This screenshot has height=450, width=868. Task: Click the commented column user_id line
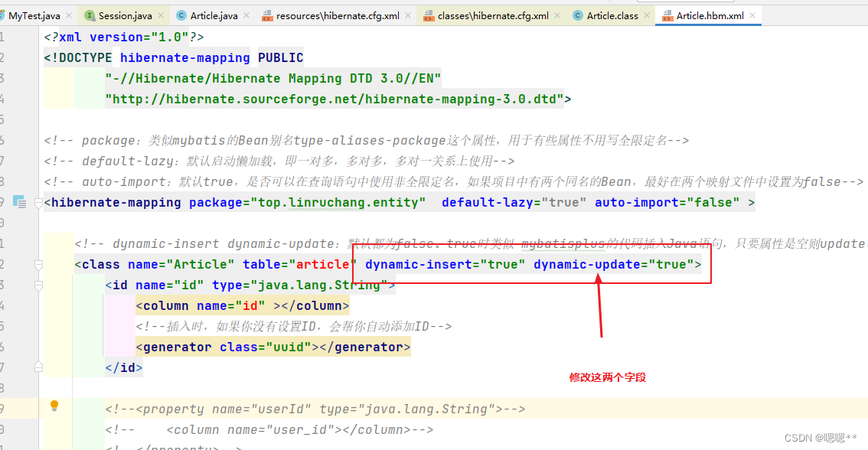269,429
